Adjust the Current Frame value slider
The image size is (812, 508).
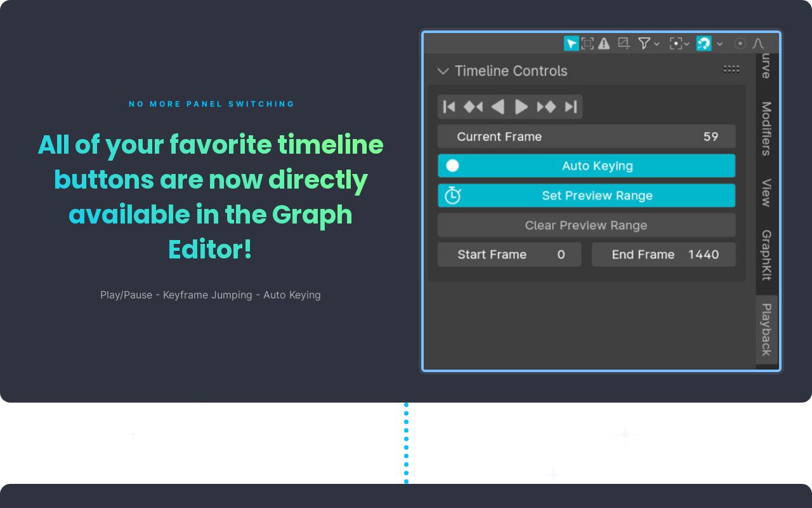click(586, 137)
